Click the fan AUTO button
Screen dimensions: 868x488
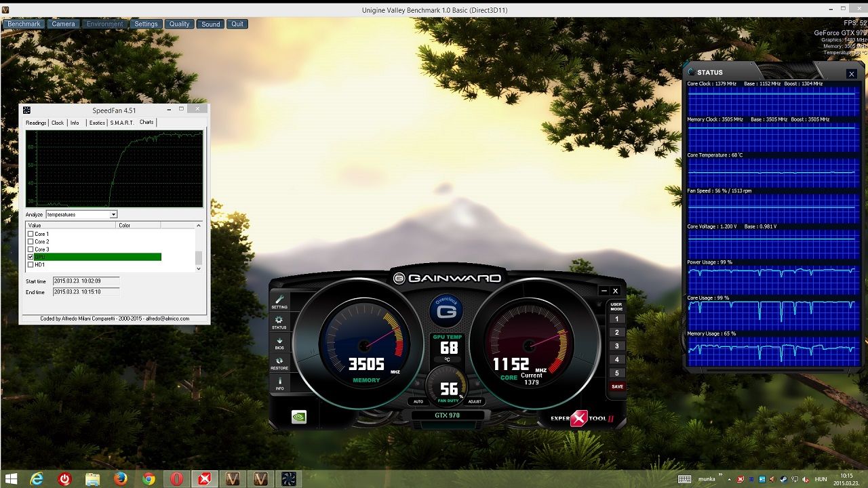418,402
